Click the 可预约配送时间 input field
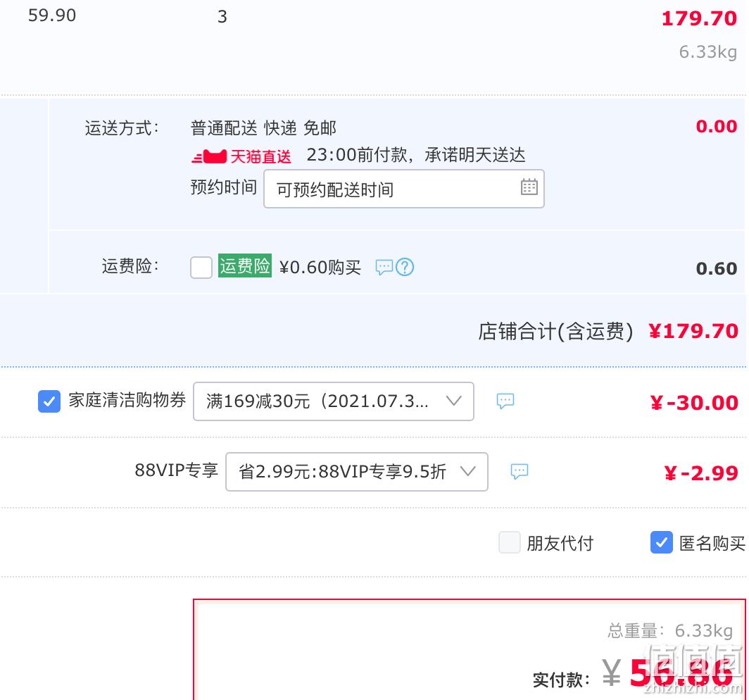 (404, 189)
